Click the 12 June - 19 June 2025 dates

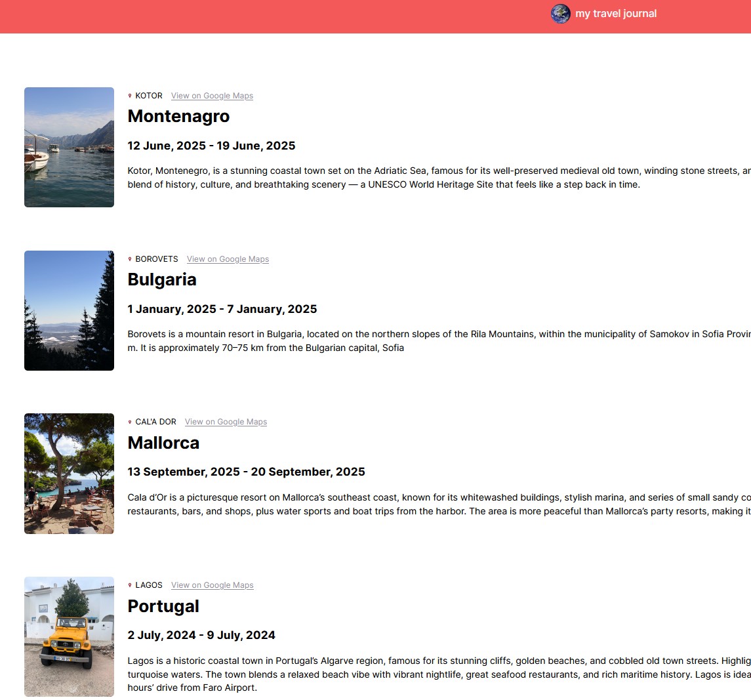pos(211,146)
